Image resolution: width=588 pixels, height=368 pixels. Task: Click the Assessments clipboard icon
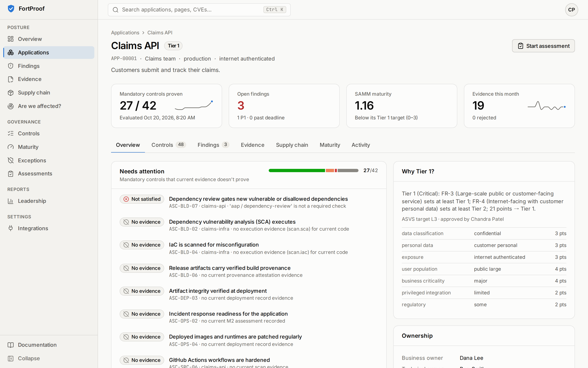coord(11,174)
